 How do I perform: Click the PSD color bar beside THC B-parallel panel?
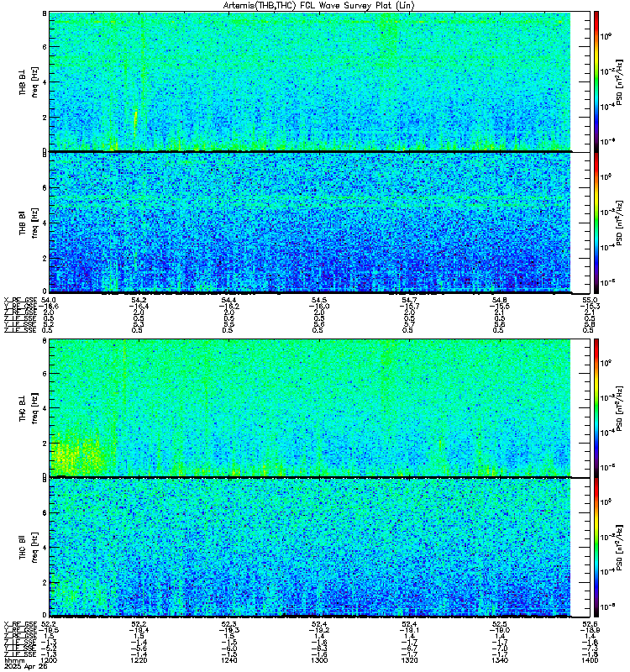click(x=596, y=547)
